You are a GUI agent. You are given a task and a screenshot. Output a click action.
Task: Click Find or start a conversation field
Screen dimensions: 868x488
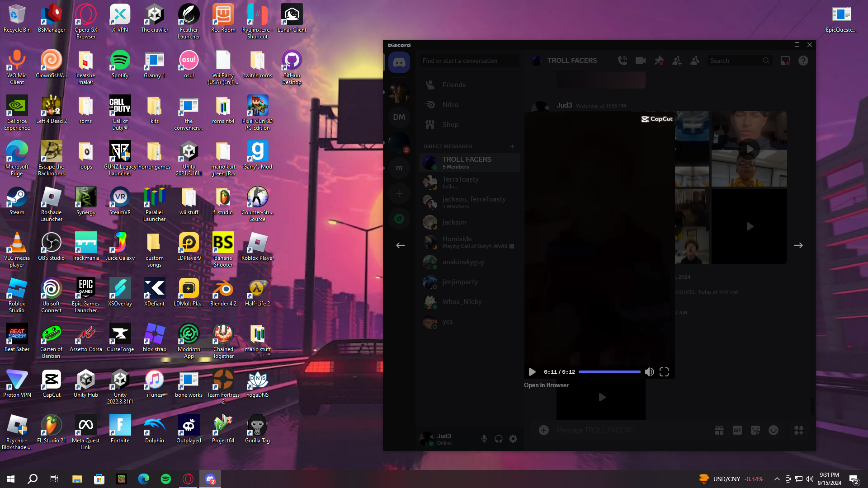click(469, 61)
